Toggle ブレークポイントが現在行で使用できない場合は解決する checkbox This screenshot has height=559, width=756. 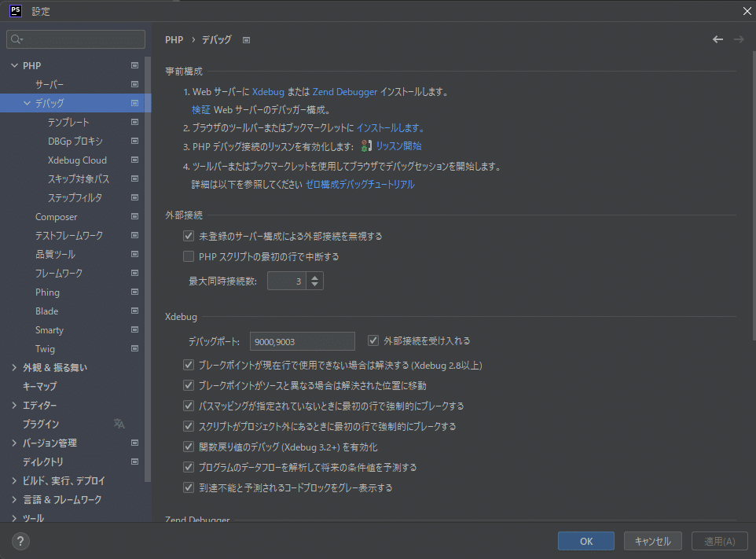pos(189,365)
